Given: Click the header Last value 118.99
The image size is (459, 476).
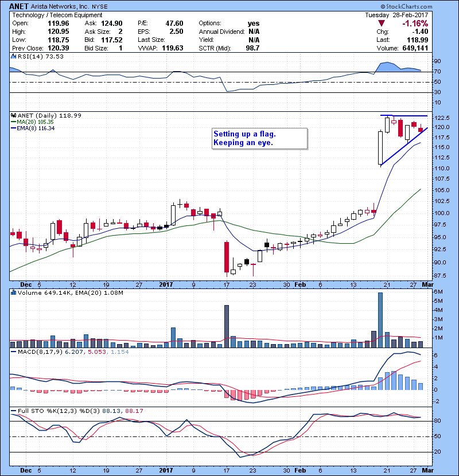Looking at the screenshot, I should [417, 40].
